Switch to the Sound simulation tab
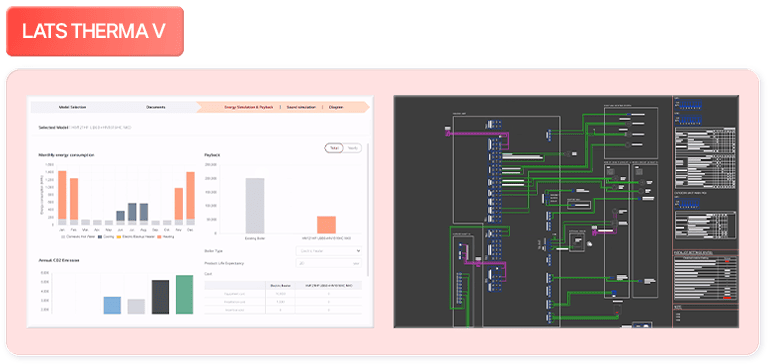Screen dimensions: 768x364 click(x=301, y=107)
